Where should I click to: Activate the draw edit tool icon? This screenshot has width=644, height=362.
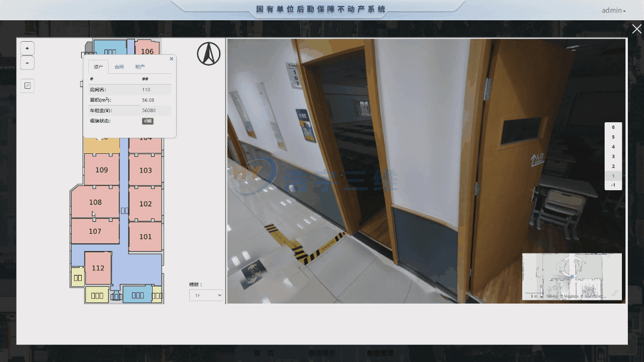point(27,86)
